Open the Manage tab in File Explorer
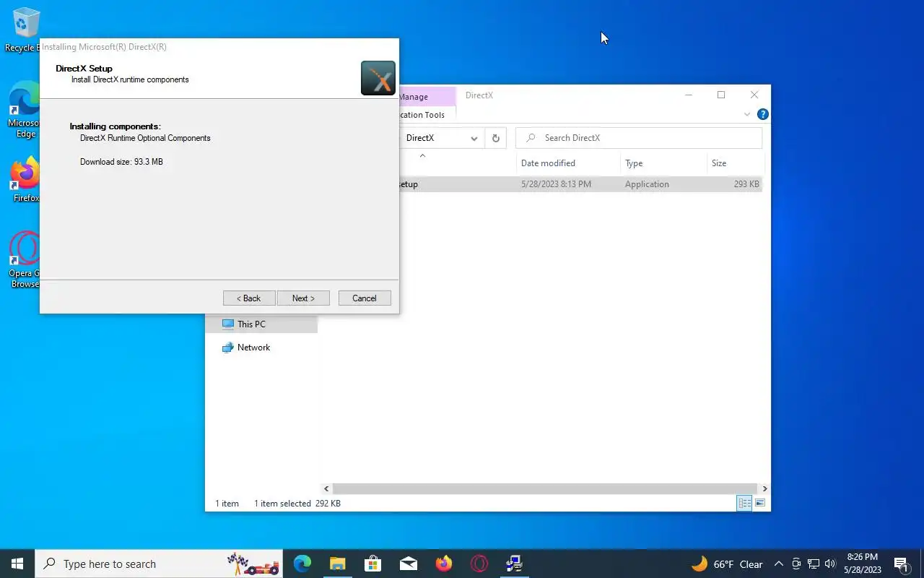Screen dimensions: 924x578 click(x=427, y=97)
